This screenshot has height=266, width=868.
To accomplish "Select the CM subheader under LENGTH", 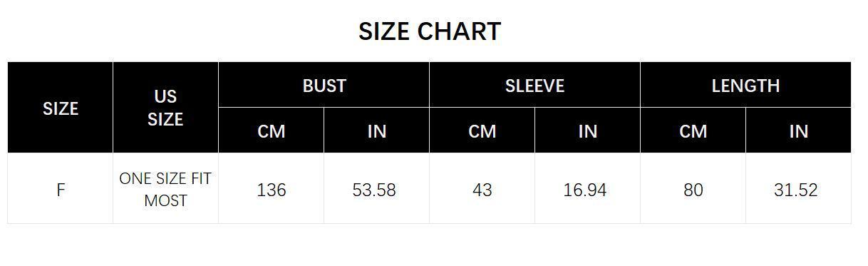I will tap(693, 131).
